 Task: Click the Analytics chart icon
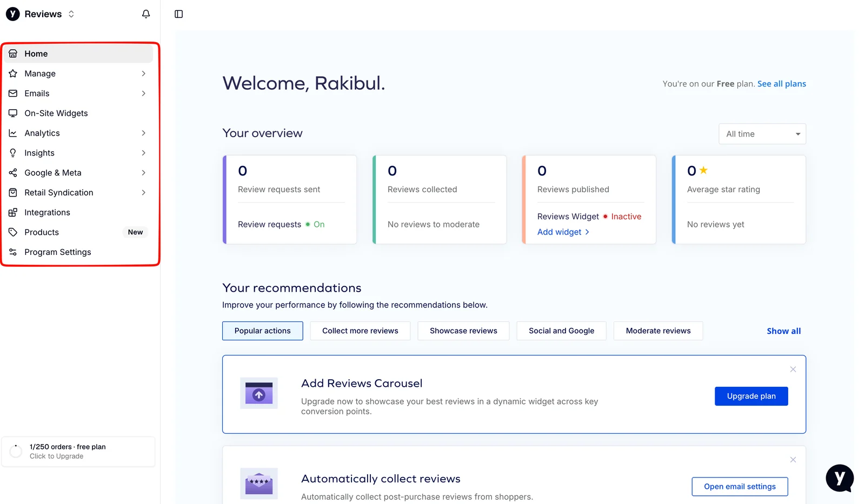click(x=13, y=133)
